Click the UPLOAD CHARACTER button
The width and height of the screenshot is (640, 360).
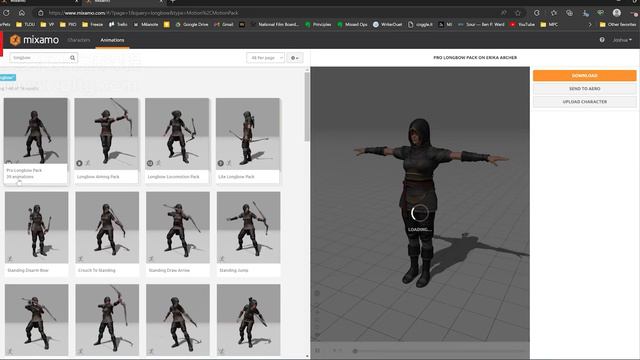(x=584, y=102)
